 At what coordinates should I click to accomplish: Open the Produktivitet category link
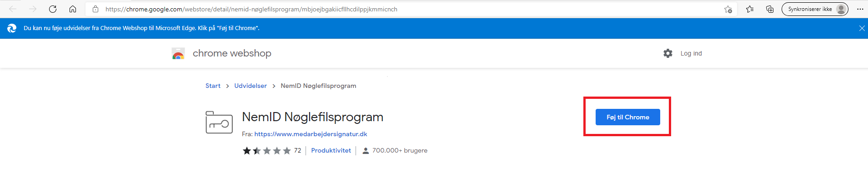[331, 150]
